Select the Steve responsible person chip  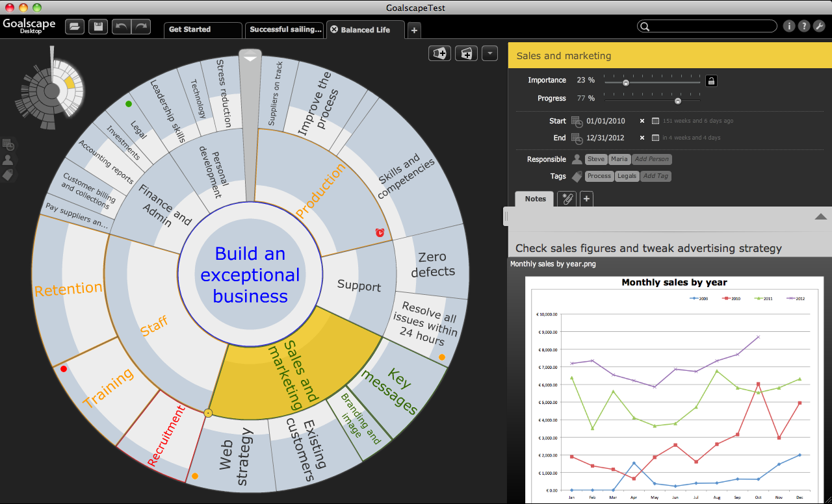point(596,159)
